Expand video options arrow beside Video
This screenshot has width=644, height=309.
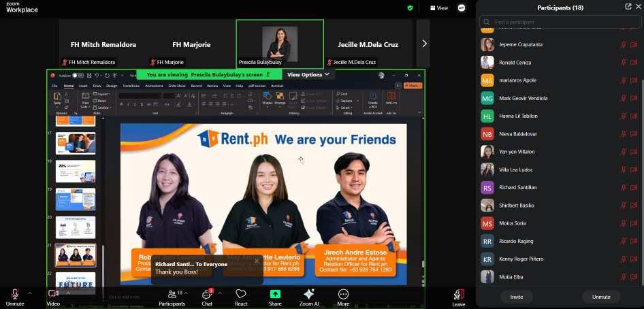68,293
